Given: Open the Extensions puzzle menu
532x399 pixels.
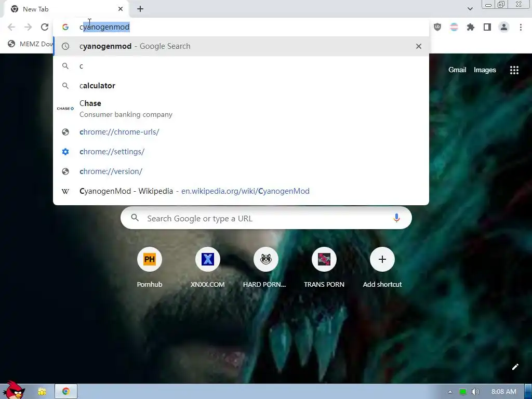Looking at the screenshot, I should pos(471,27).
